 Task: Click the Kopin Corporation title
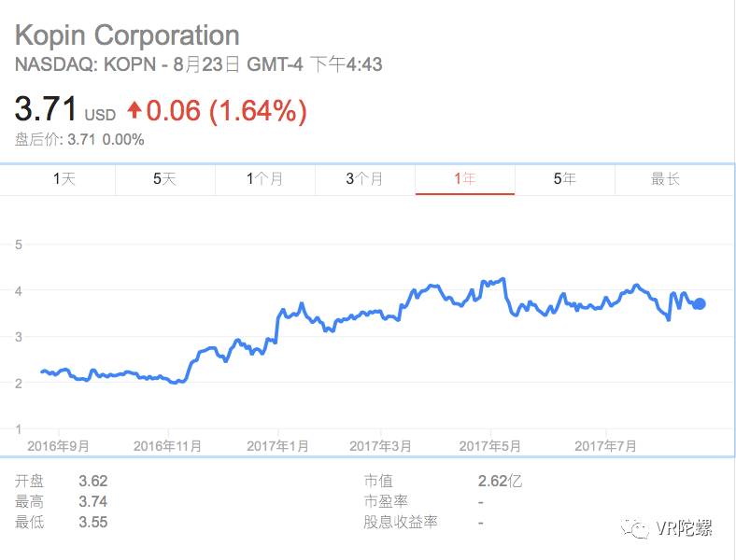point(127,35)
